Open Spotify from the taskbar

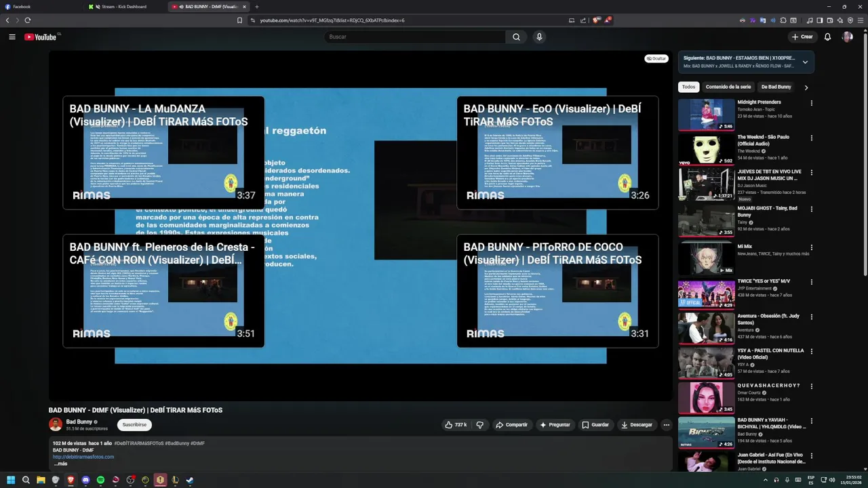click(x=100, y=480)
